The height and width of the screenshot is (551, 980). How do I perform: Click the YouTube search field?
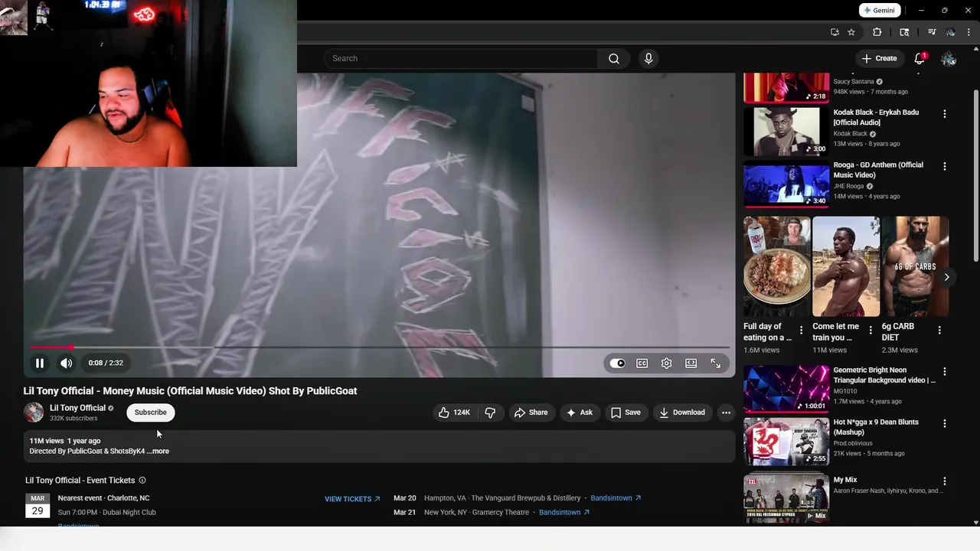point(461,58)
